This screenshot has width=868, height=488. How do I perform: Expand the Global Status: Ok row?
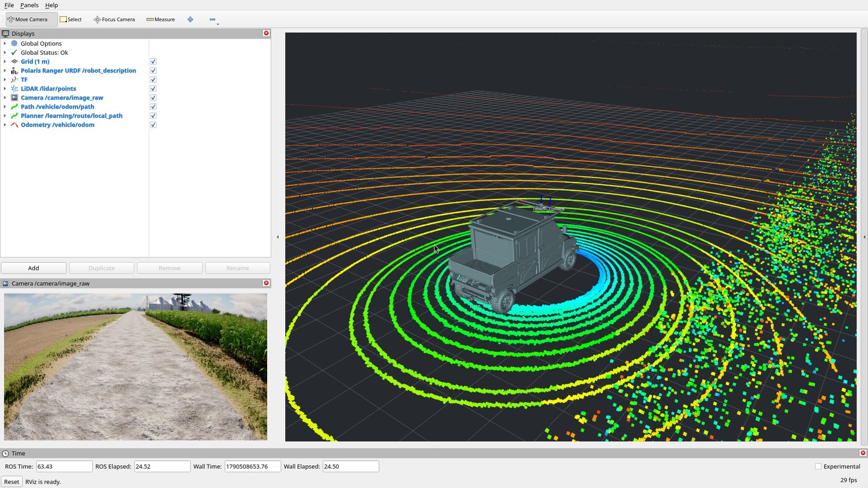pyautogui.click(x=5, y=52)
